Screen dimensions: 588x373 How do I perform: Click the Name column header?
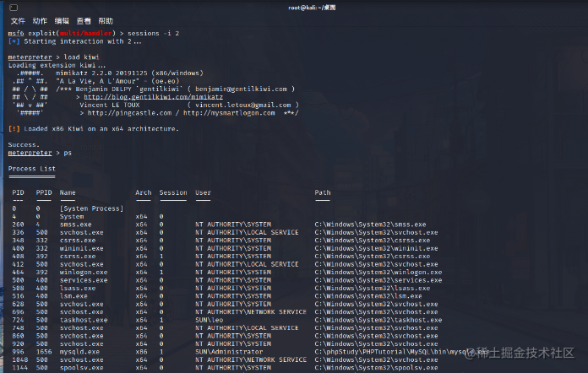click(68, 192)
